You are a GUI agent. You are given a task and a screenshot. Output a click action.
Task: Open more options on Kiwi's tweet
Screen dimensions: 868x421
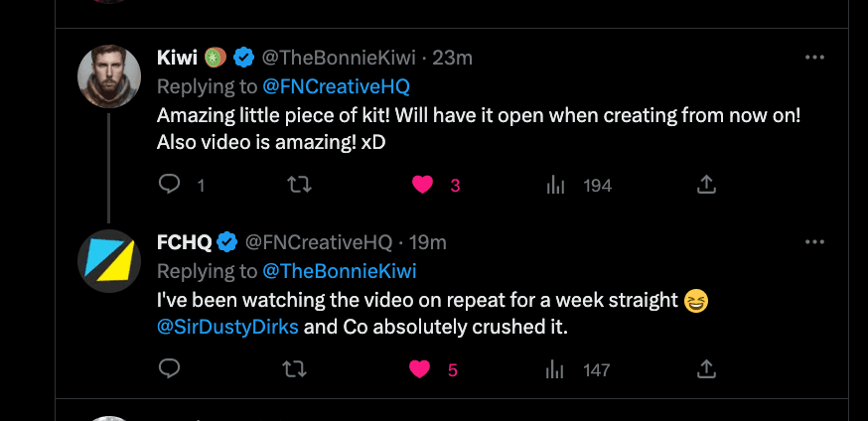pos(814,58)
